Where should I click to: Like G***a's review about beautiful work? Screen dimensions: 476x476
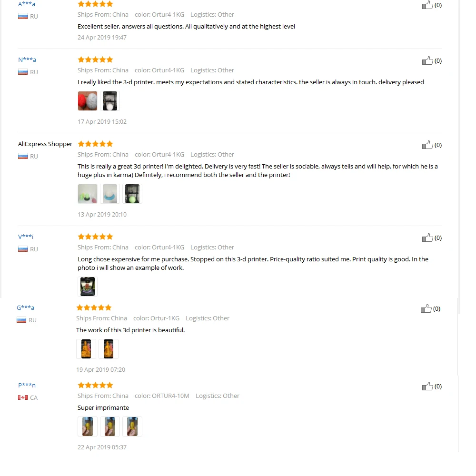tap(426, 309)
